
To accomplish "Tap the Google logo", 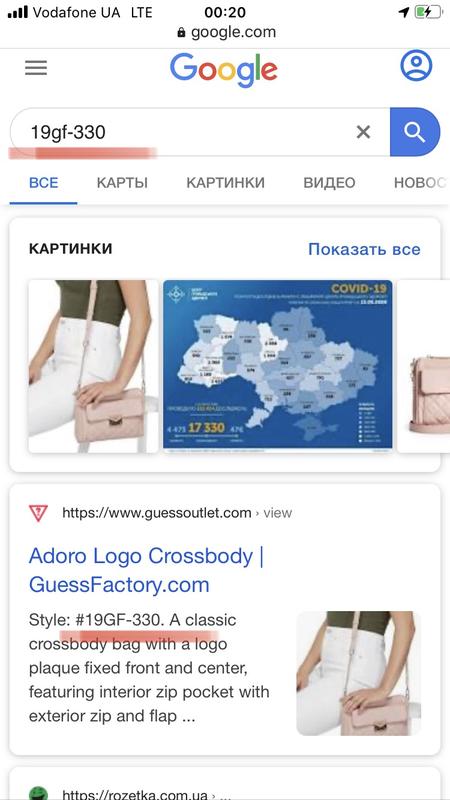I will click(223, 70).
